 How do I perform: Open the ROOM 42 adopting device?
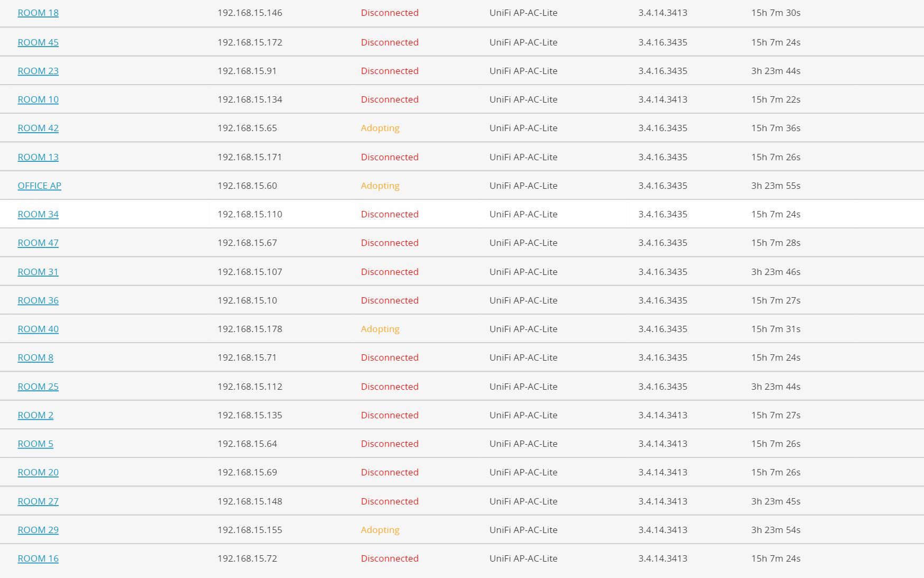tap(38, 128)
